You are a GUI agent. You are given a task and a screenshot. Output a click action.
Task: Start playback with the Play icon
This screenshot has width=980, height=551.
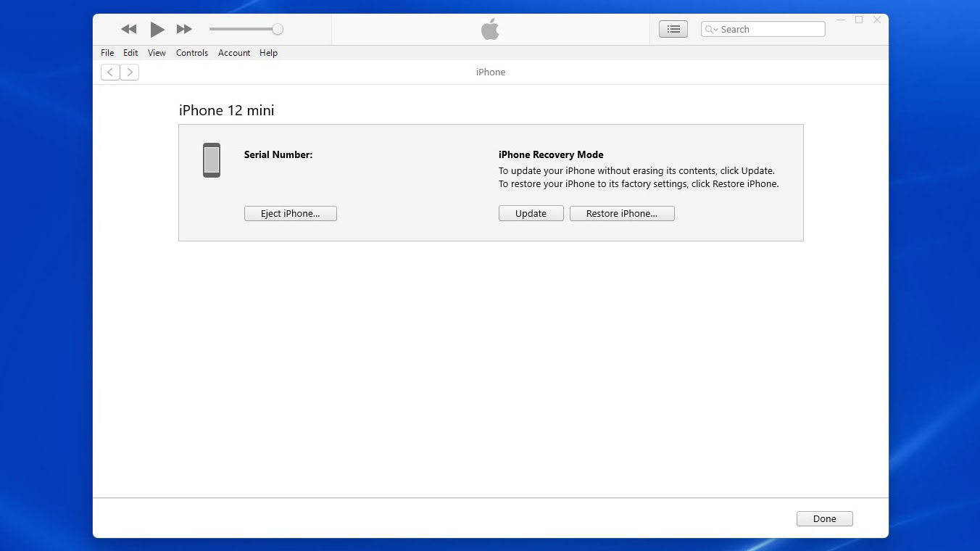pyautogui.click(x=157, y=29)
